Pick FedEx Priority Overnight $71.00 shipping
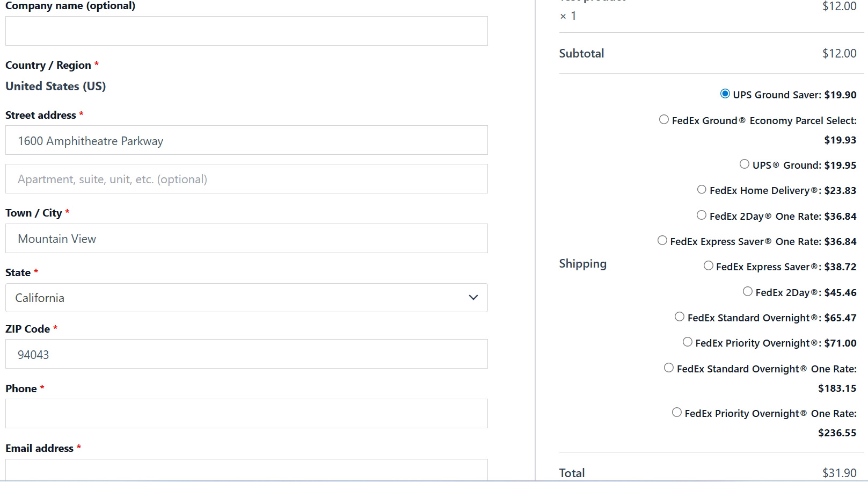Screen dimensions: 868x482 pos(688,342)
